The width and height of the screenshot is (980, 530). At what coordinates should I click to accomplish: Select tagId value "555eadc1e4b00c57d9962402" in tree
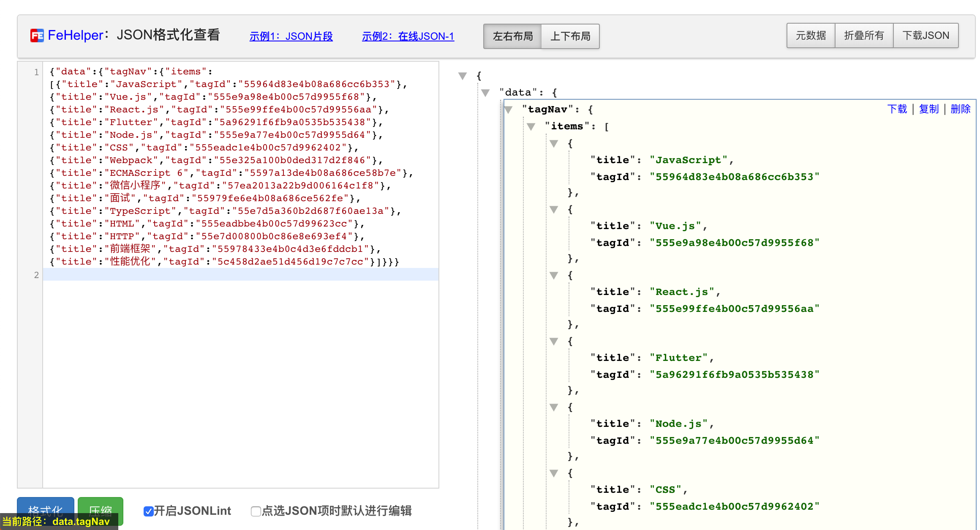735,507
